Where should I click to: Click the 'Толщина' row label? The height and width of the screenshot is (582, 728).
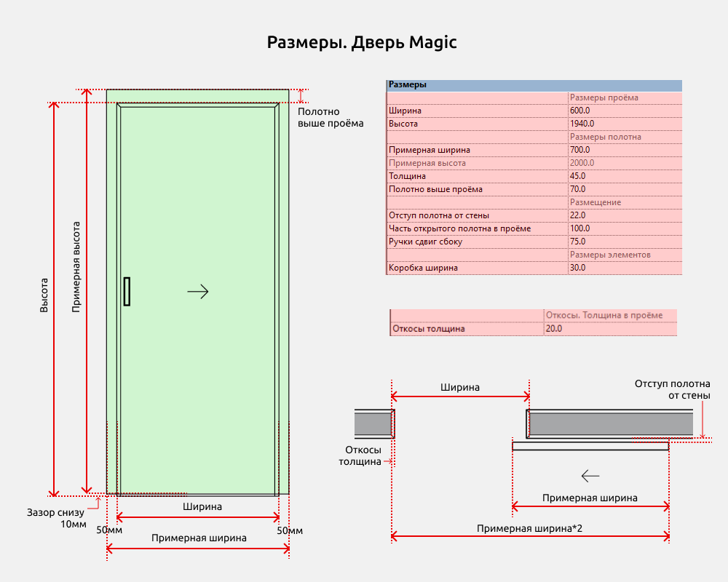(407, 176)
